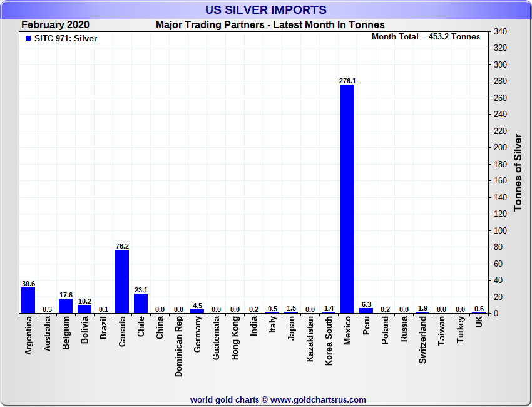Select the Bolivia bar labeled 10.2

coord(84,309)
